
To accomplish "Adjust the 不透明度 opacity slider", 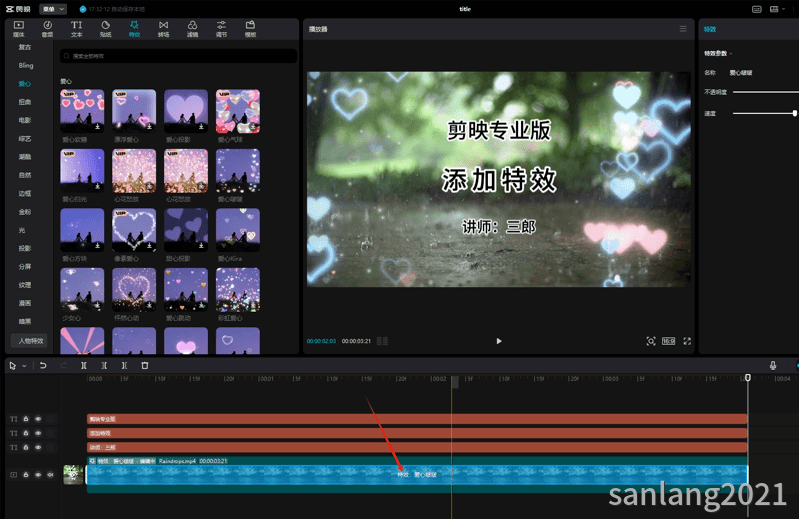I will click(766, 92).
